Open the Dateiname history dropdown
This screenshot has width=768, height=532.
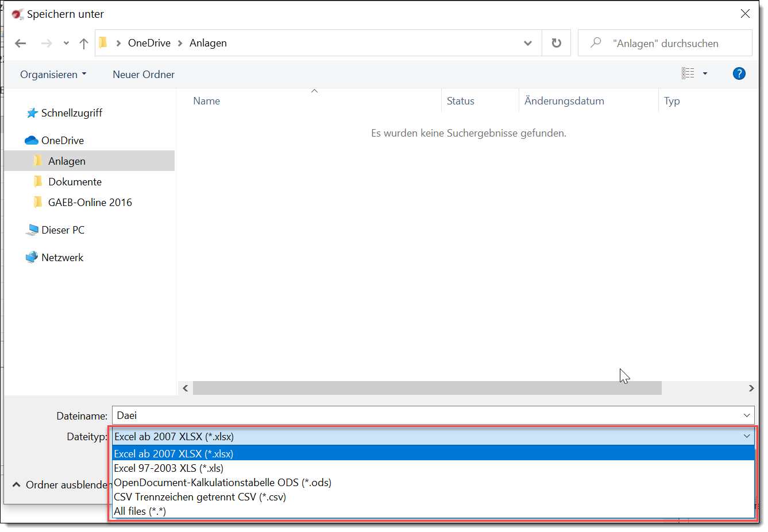point(746,415)
